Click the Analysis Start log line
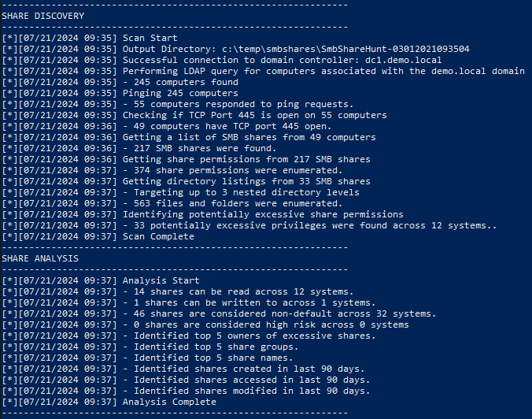Image resolution: width=532 pixels, height=419 pixels. coord(161,280)
